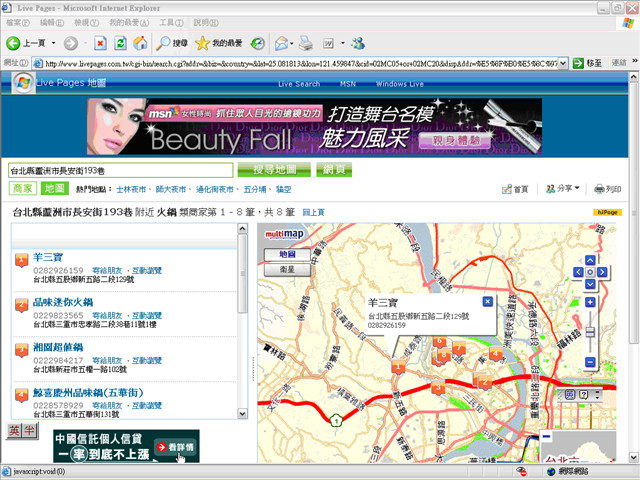
Task: Open the Live Search header link
Action: click(x=299, y=84)
